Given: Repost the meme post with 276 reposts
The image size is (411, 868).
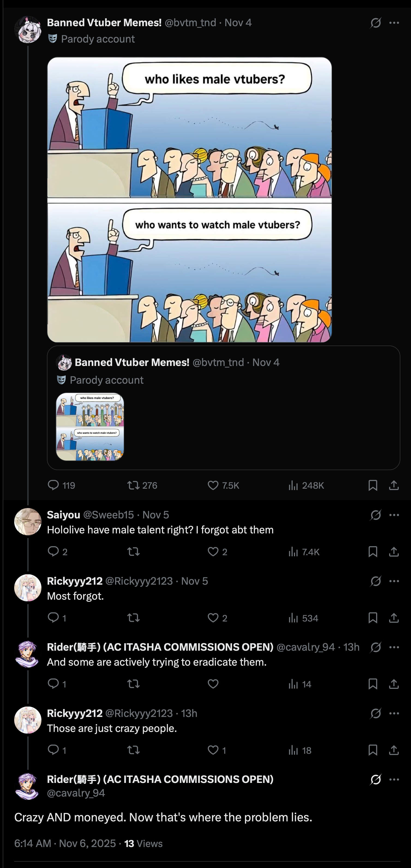Looking at the screenshot, I should [x=133, y=485].
